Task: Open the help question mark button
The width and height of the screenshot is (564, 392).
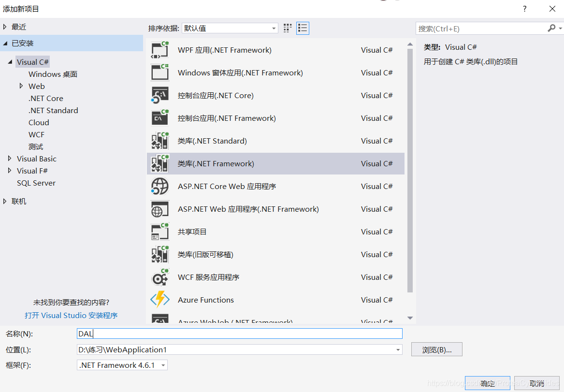Action: (x=525, y=9)
